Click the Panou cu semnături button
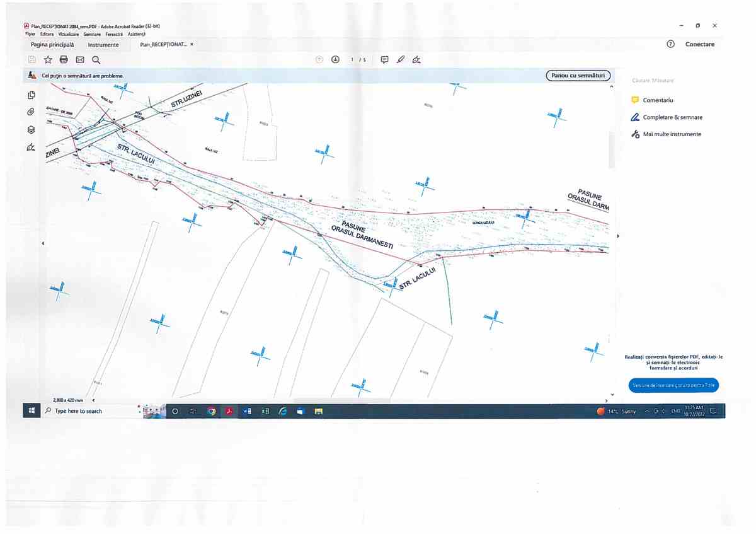Screen dimensions: 756x534 pos(577,76)
